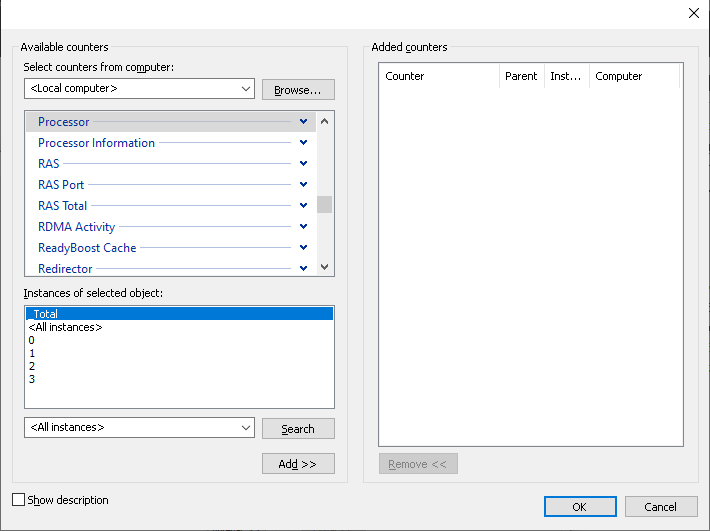
Task: Expand the RAS counter group
Action: (303, 163)
